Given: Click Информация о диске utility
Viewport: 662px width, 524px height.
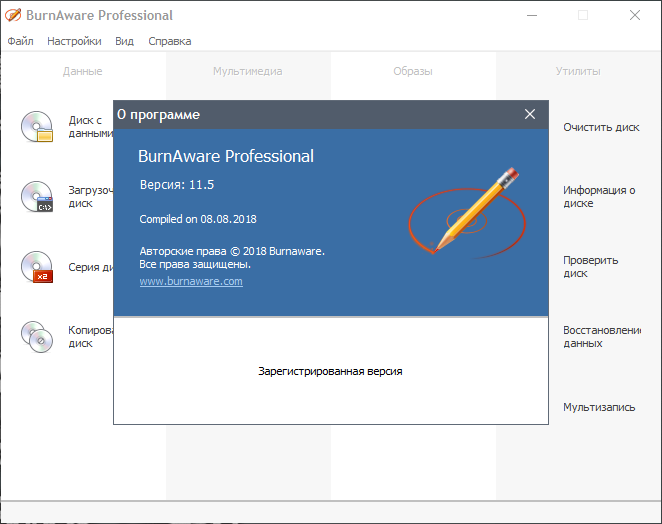Looking at the screenshot, I should [x=599, y=197].
